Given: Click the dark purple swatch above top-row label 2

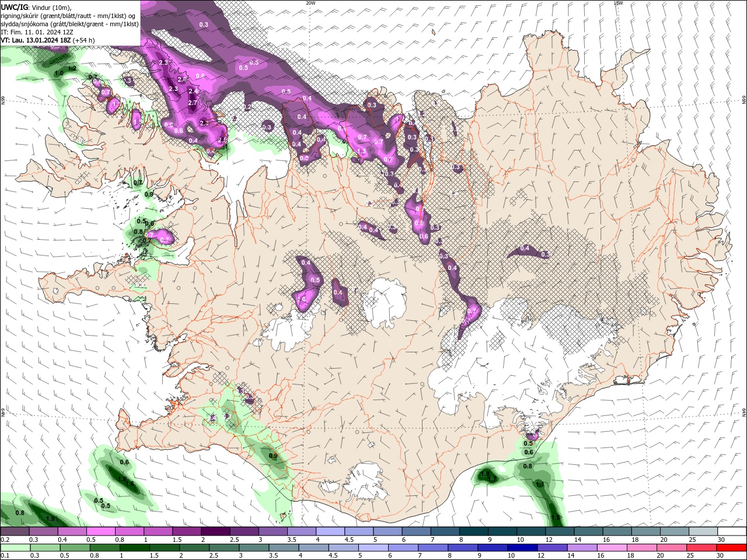Looking at the screenshot, I should pos(215,531).
